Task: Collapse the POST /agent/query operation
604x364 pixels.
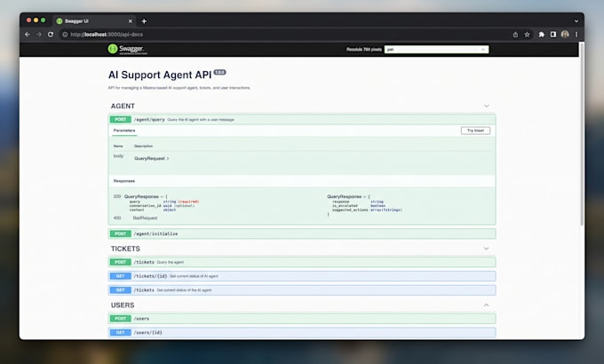Action: pos(302,119)
